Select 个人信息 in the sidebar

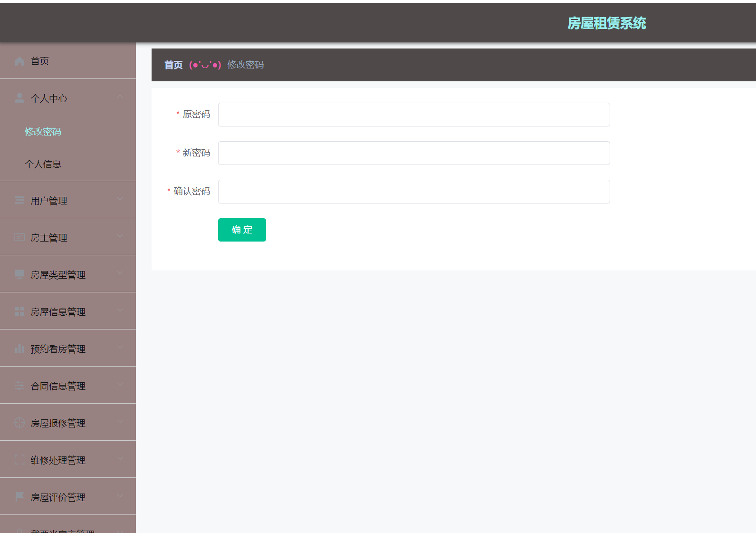43,164
